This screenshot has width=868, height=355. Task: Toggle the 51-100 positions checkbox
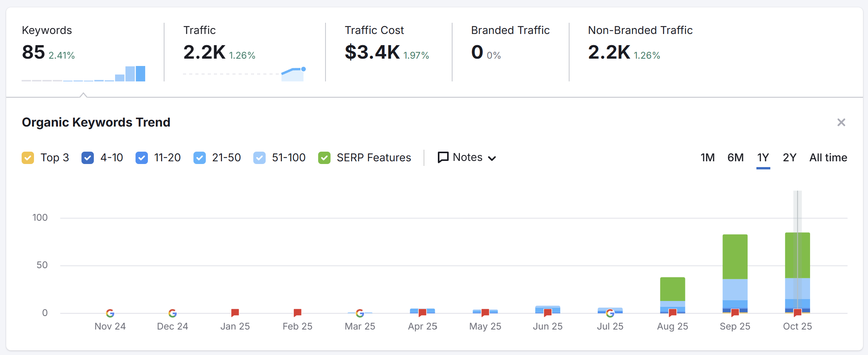pos(259,158)
